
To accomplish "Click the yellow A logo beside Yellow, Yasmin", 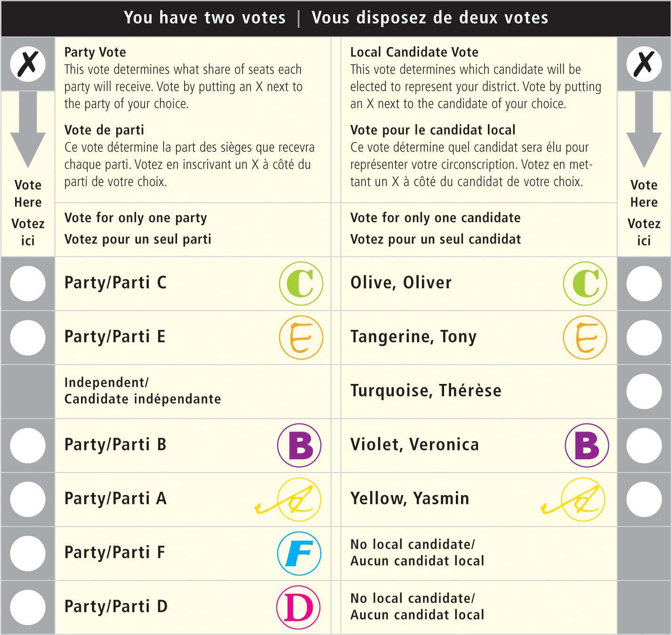I will (583, 500).
